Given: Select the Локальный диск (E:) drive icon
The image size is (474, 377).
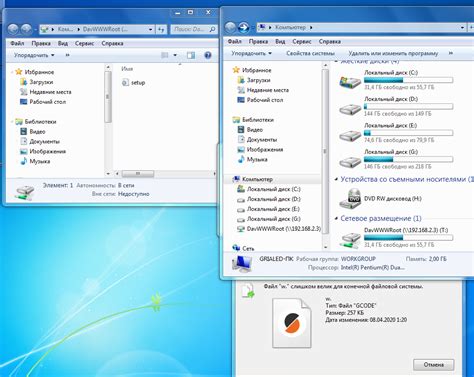Looking at the screenshot, I should [x=350, y=135].
